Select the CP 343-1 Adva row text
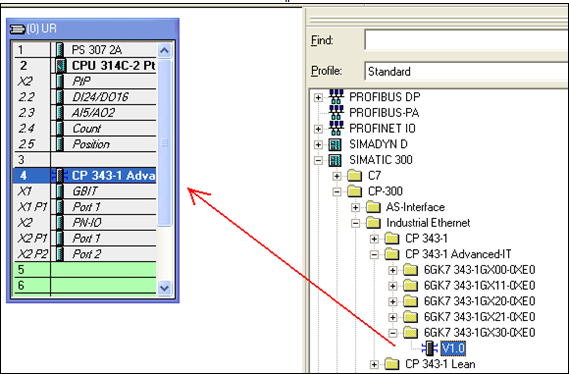569x374 pixels. click(x=114, y=176)
